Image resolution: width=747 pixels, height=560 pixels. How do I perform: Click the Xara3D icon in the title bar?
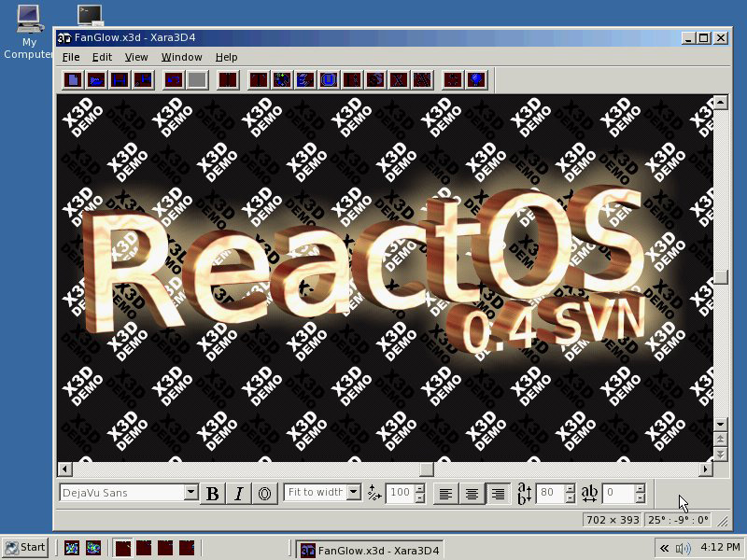(x=63, y=38)
